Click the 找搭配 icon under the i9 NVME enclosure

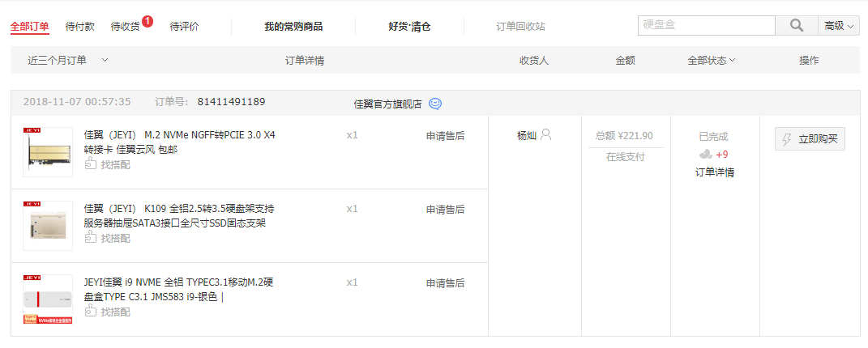click(x=90, y=311)
